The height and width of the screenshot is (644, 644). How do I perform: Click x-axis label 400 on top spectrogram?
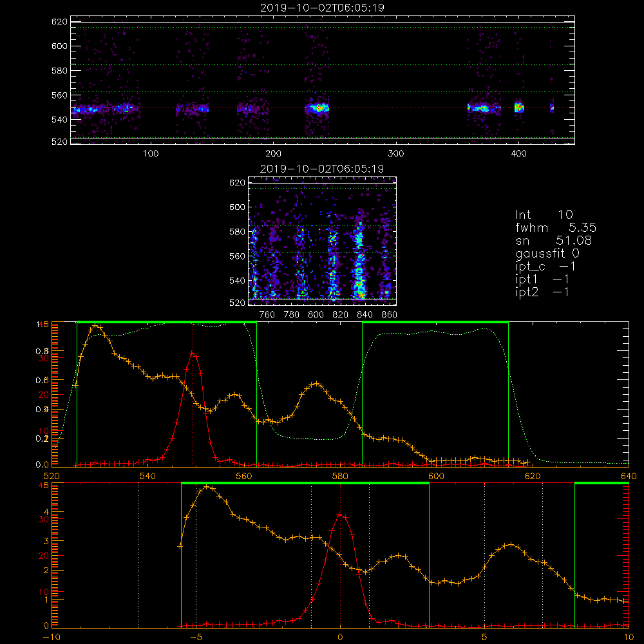point(518,154)
